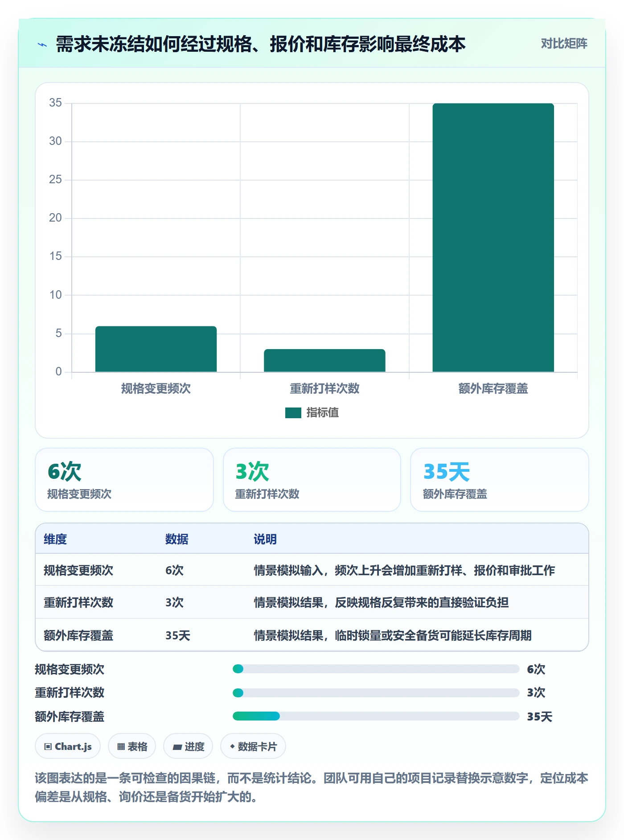
Task: Select the 表格 tag chip
Action: 132,746
